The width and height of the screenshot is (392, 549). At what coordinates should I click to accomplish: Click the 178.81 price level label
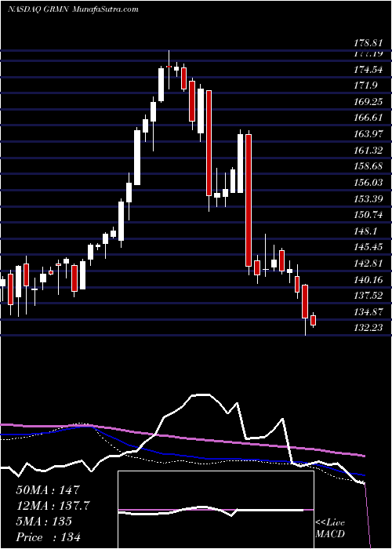[x=367, y=43]
